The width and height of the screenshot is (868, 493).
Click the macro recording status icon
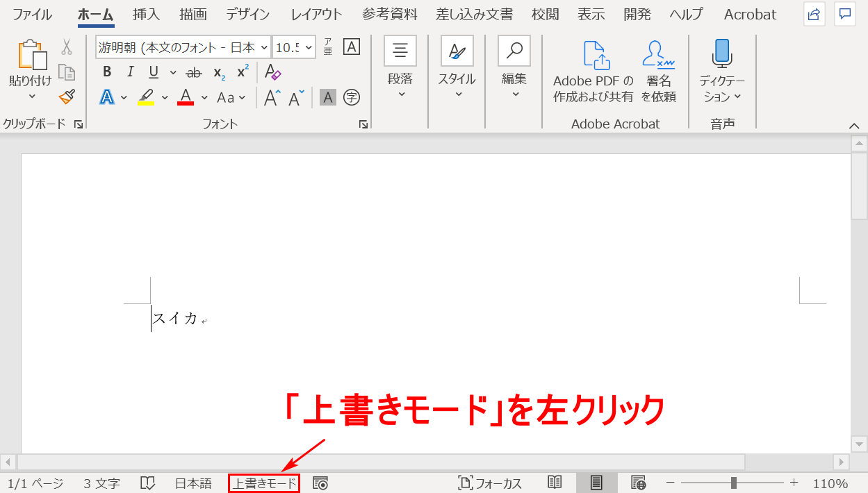pyautogui.click(x=320, y=483)
